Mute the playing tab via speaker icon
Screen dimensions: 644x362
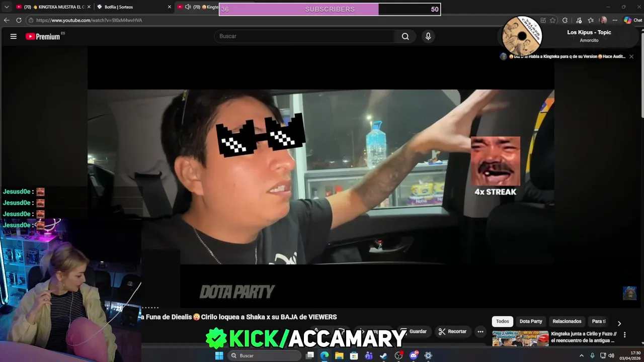click(188, 7)
